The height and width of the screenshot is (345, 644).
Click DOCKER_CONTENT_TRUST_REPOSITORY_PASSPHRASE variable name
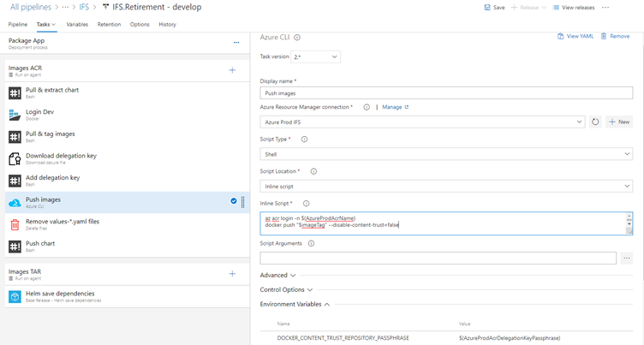click(x=343, y=338)
